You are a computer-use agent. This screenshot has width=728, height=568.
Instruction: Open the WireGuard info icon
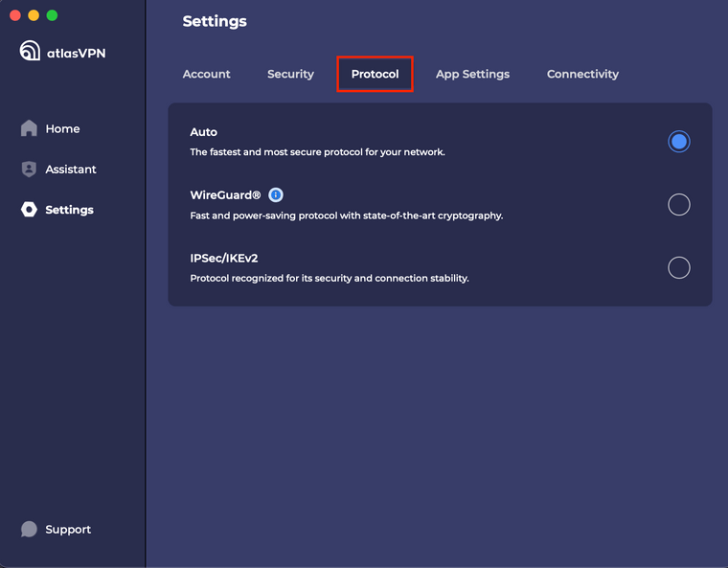click(275, 195)
